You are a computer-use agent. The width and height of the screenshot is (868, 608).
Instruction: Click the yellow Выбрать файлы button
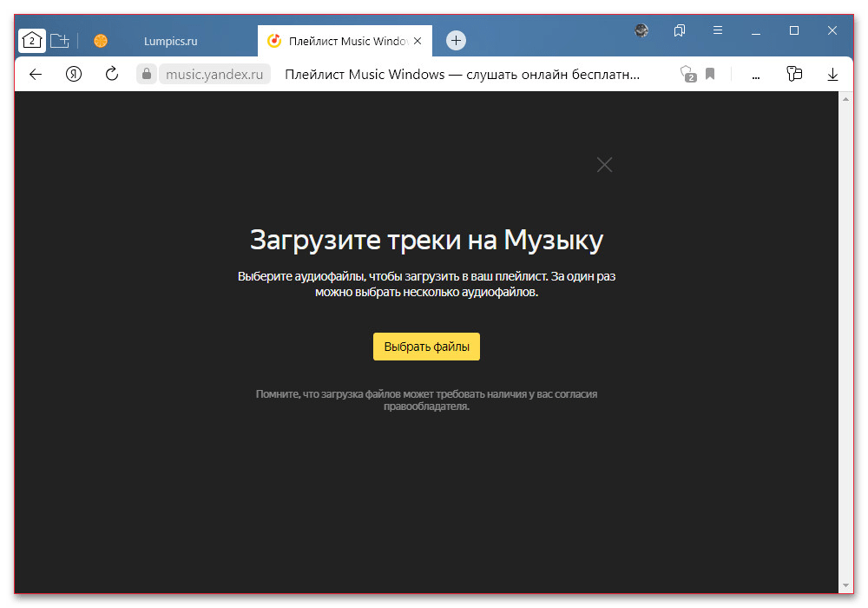pos(426,347)
